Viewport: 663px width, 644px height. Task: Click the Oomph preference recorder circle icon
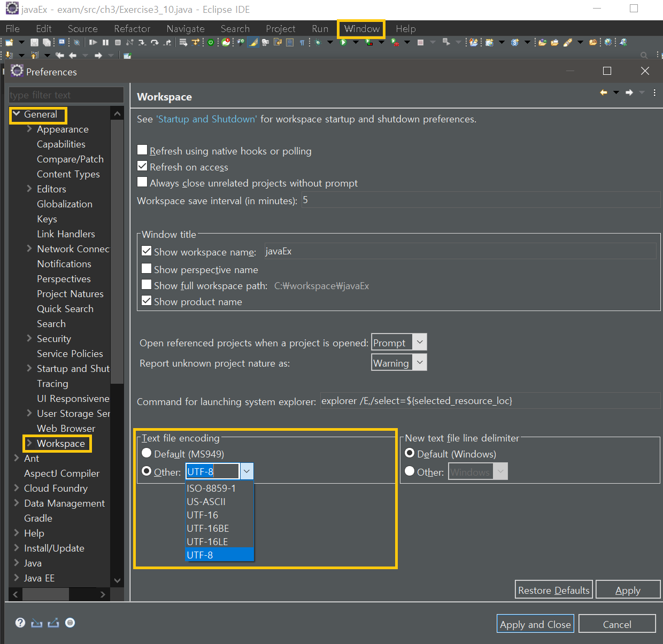(70, 623)
